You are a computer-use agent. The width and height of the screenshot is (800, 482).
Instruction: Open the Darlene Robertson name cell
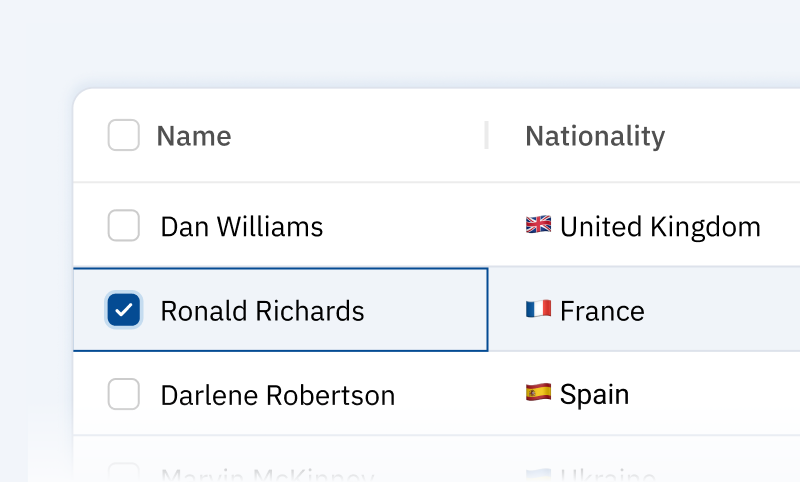pyautogui.click(x=278, y=396)
